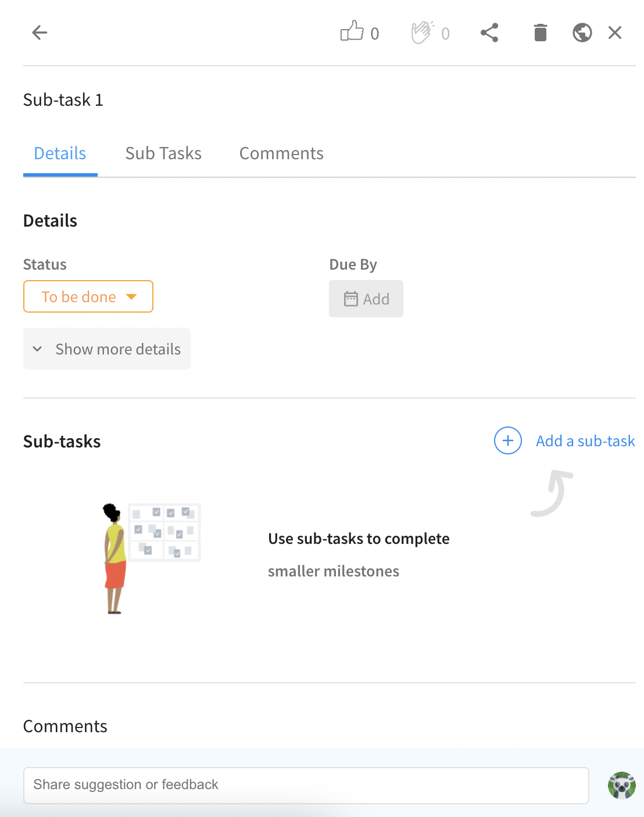Click the calendar icon in Due By
The width and height of the screenshot is (644, 817).
tap(351, 299)
